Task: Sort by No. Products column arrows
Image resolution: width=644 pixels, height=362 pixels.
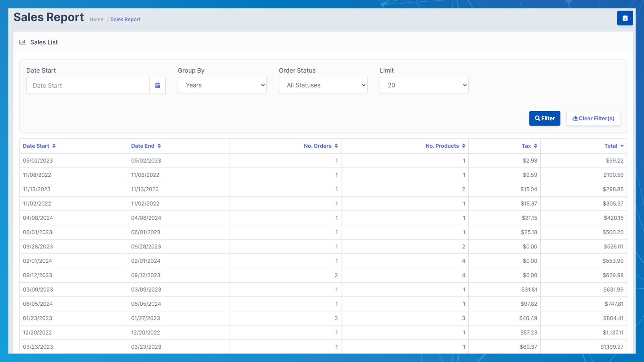Action: point(464,146)
